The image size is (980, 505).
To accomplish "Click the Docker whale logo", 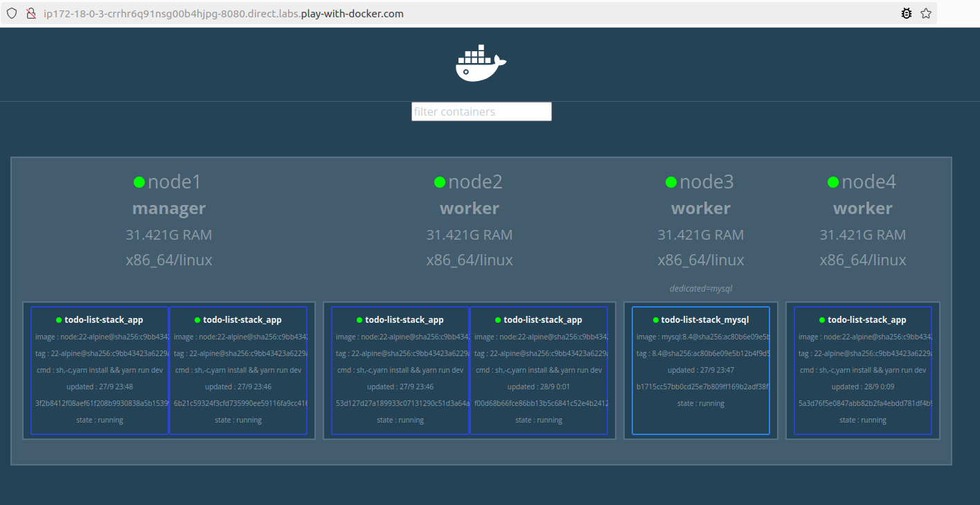I will pos(481,64).
